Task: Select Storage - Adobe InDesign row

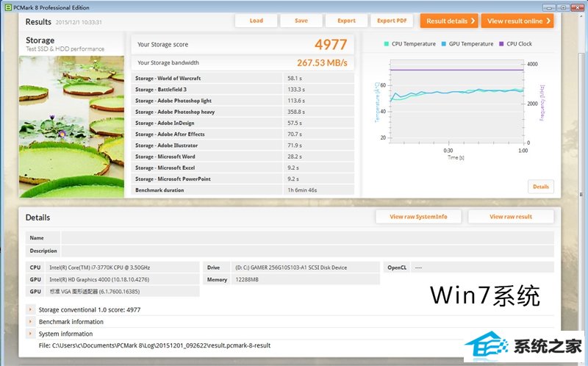Action: tap(243, 123)
